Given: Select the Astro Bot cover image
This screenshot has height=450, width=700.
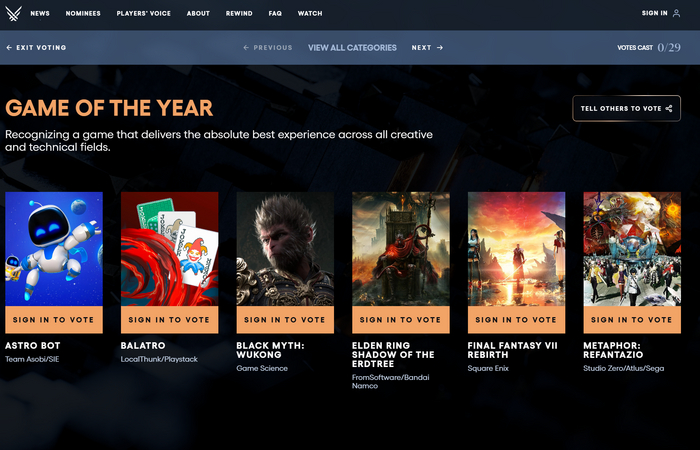Looking at the screenshot, I should click(54, 249).
